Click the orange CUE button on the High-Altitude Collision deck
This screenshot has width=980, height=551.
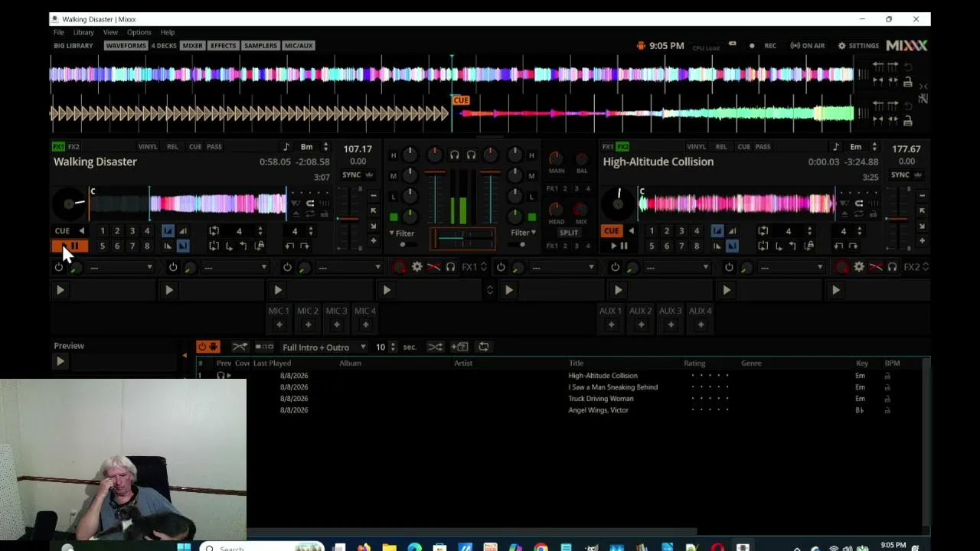[611, 230]
